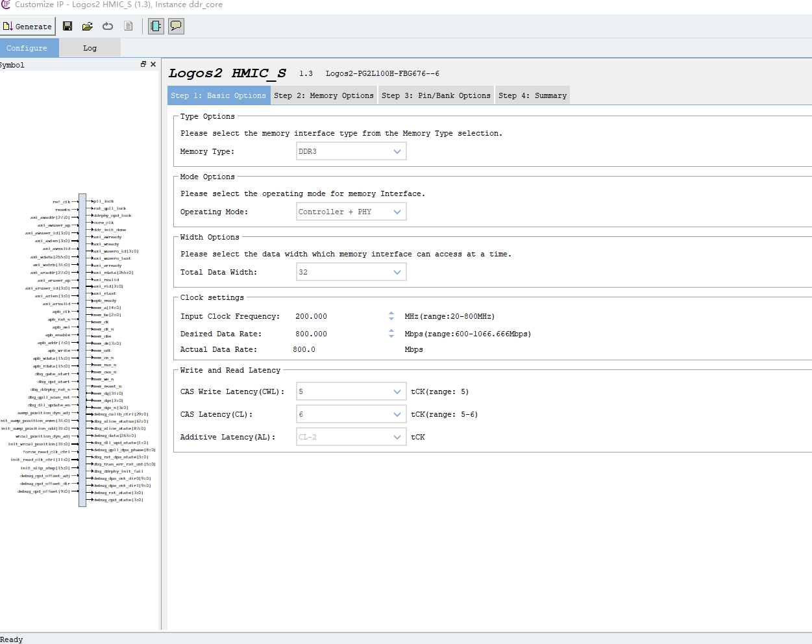Toggle the chip symbol view icon

pyautogui.click(x=156, y=27)
